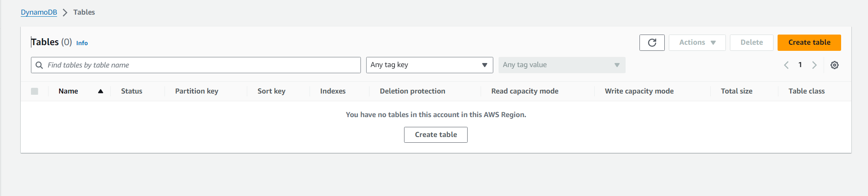Toggle the select-all tables checkbox
This screenshot has width=868, height=196.
coord(35,91)
